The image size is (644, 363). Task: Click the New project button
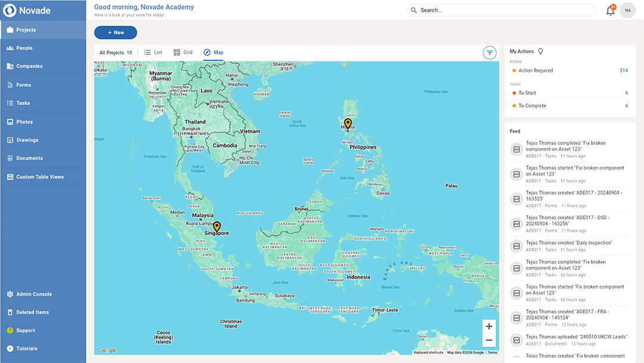(116, 32)
